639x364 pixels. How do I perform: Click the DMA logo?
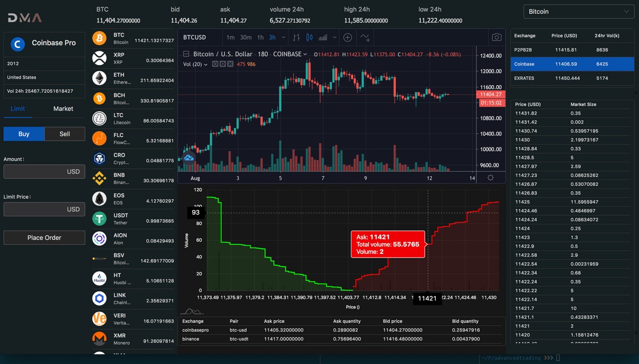(x=25, y=18)
